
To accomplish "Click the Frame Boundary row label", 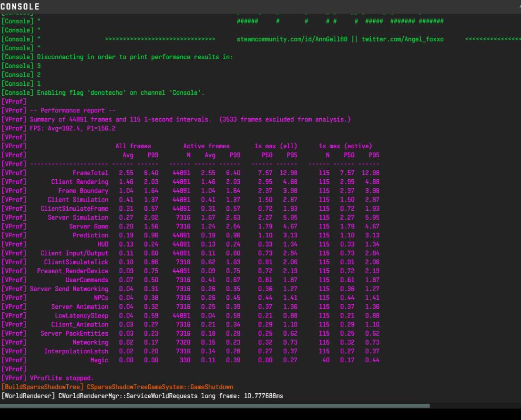I will [x=83, y=191].
